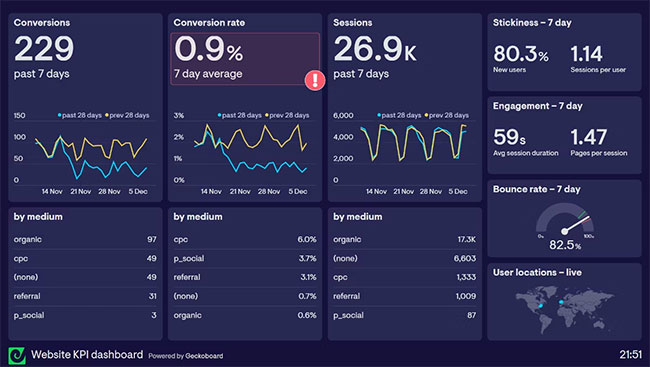Click the Website KPI dashboard title
The height and width of the screenshot is (367, 650).
click(x=87, y=355)
